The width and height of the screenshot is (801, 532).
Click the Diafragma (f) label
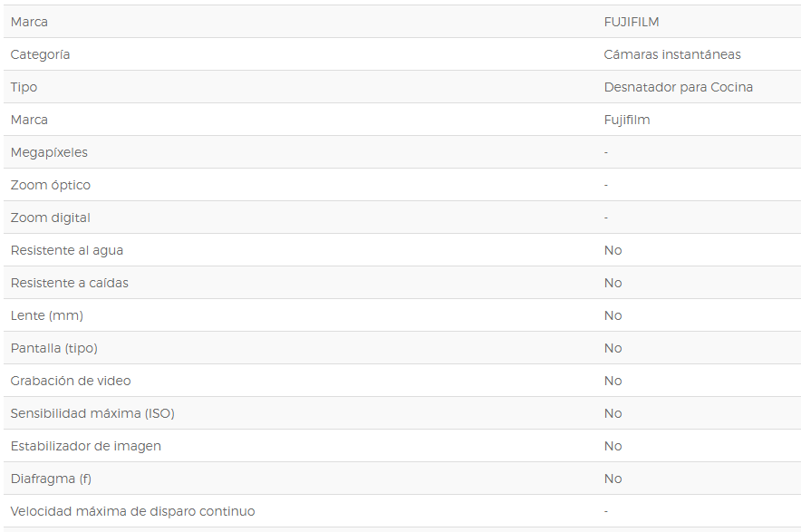[51, 479]
